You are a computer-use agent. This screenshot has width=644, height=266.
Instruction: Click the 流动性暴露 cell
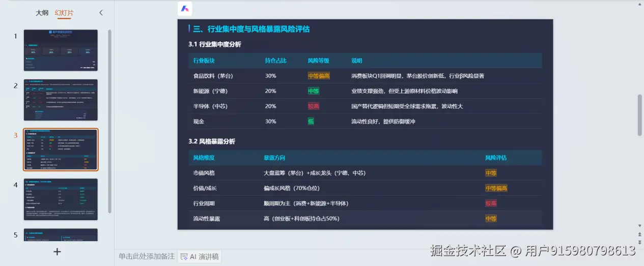(207, 219)
